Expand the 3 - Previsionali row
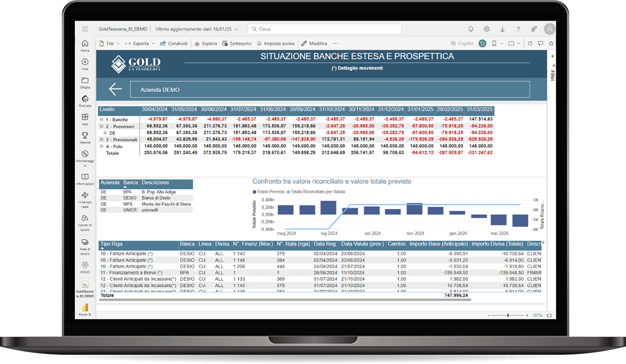The width and height of the screenshot is (626, 364). point(102,139)
